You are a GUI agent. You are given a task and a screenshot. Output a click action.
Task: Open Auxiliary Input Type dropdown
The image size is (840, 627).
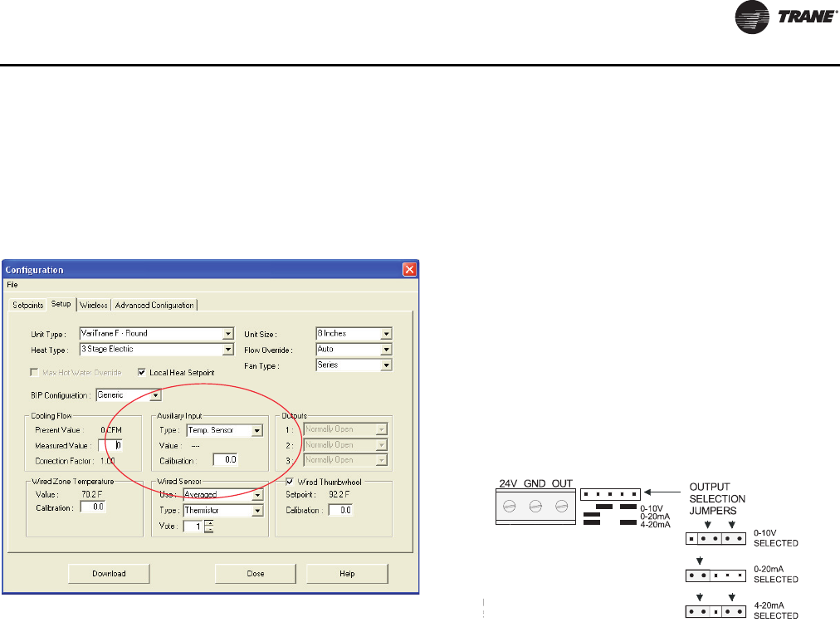[257, 430]
